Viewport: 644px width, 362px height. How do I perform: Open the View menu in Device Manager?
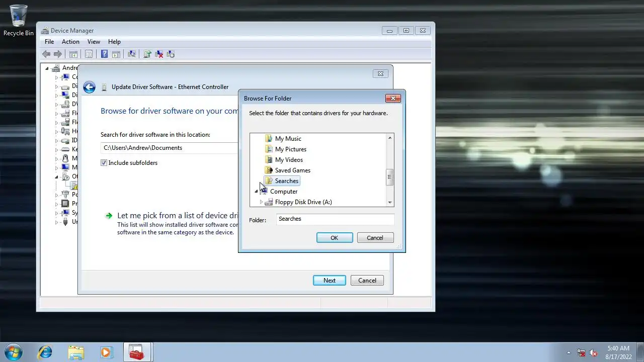coord(94,42)
